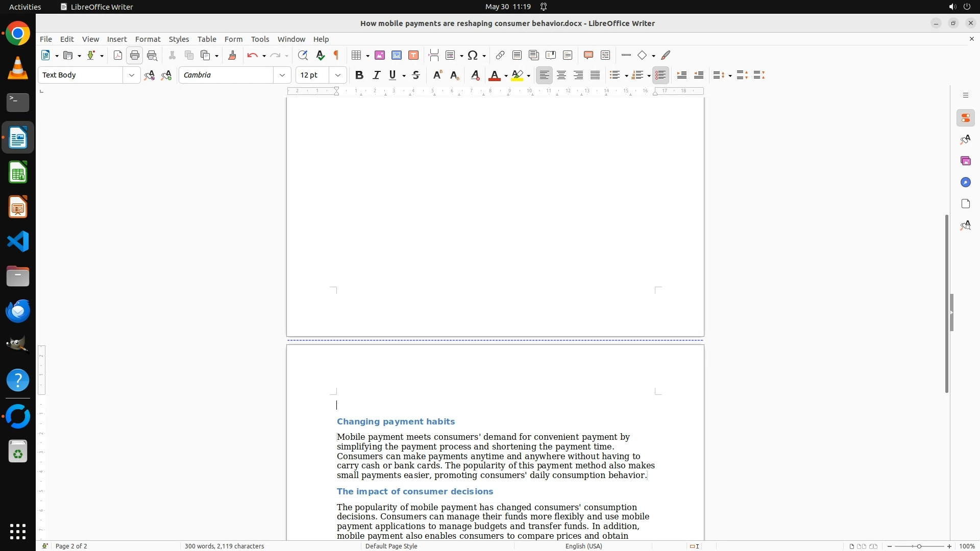Toggle Italic formatting

pyautogui.click(x=377, y=75)
